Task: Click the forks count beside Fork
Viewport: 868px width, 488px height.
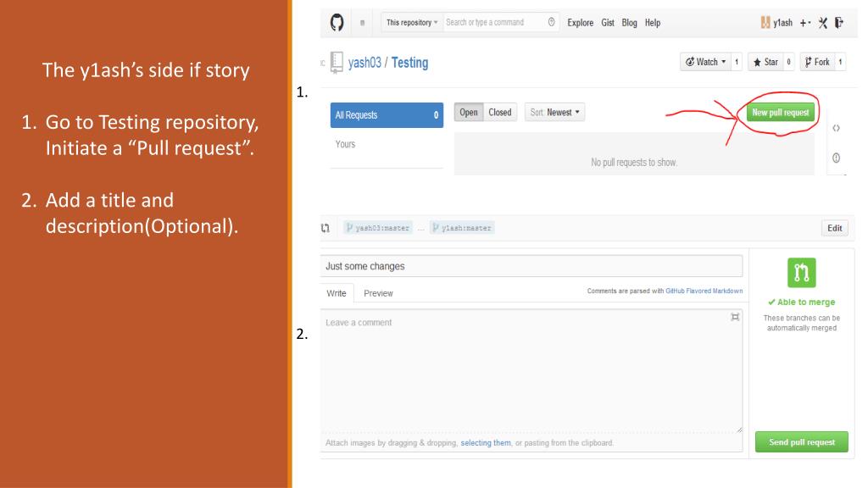Action: (x=840, y=62)
